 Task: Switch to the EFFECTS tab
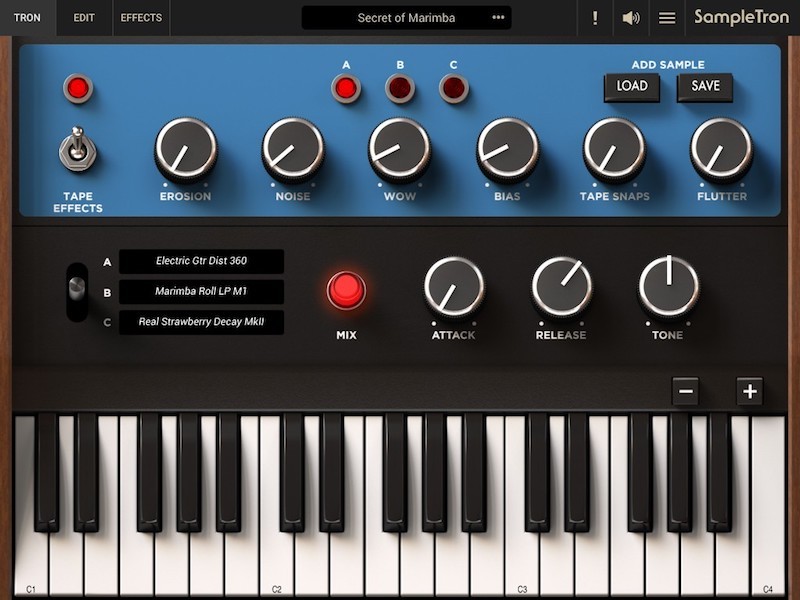pos(141,18)
